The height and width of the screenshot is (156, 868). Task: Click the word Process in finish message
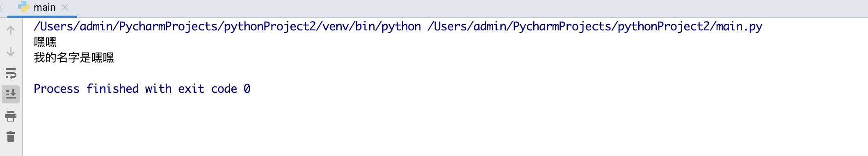[x=57, y=89]
